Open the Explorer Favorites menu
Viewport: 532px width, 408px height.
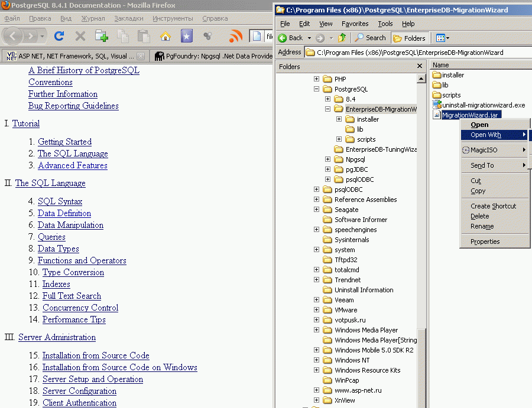tap(355, 24)
